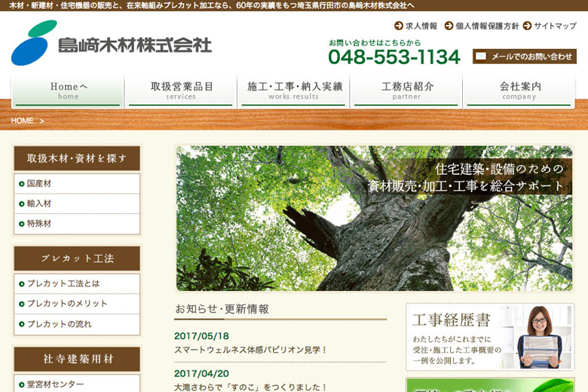Click the green bullet icon beside 国産材
588x392 pixels.
(x=22, y=184)
